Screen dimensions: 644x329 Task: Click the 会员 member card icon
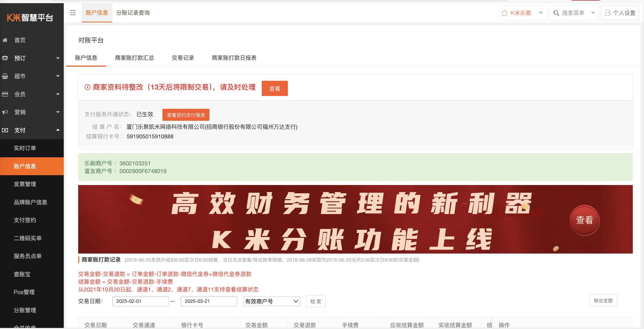[5, 94]
